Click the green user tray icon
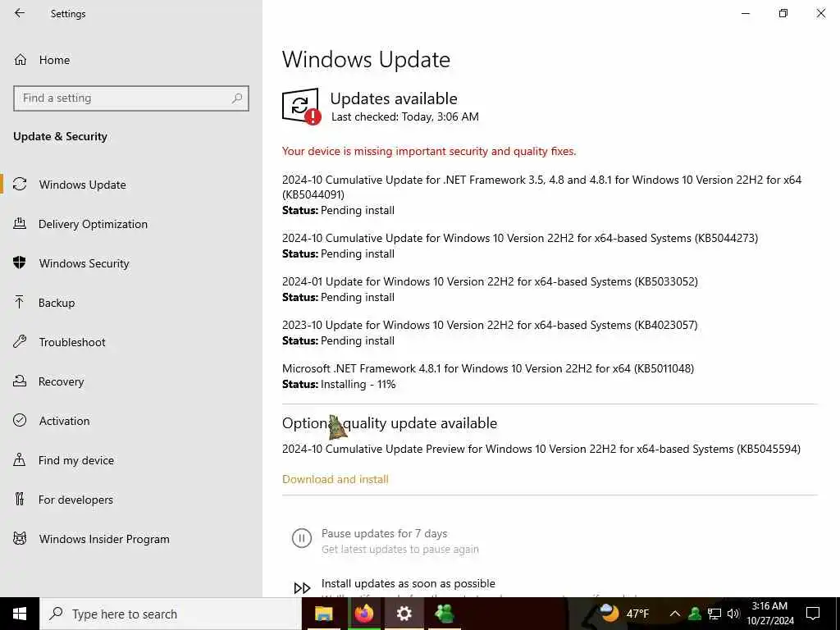 [695, 614]
